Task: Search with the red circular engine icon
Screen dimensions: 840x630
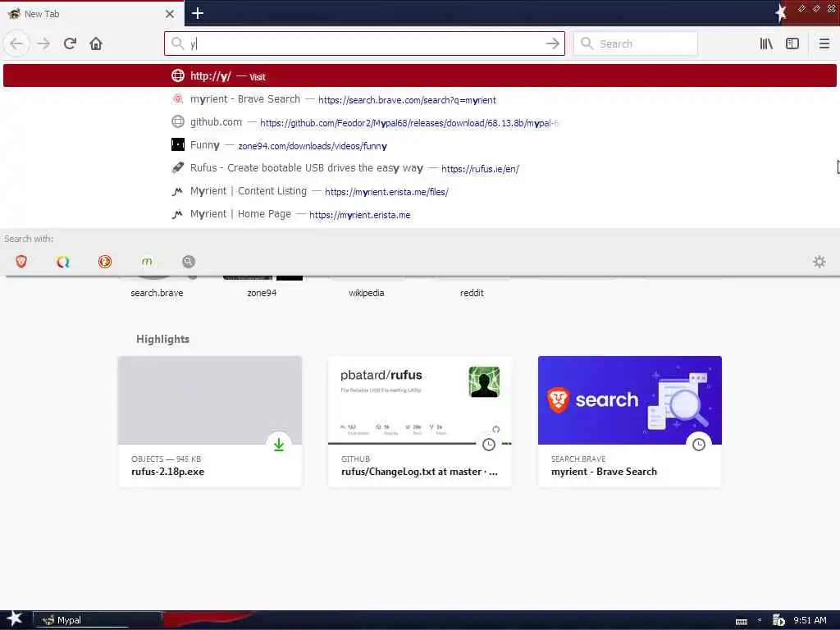Action: tap(105, 262)
